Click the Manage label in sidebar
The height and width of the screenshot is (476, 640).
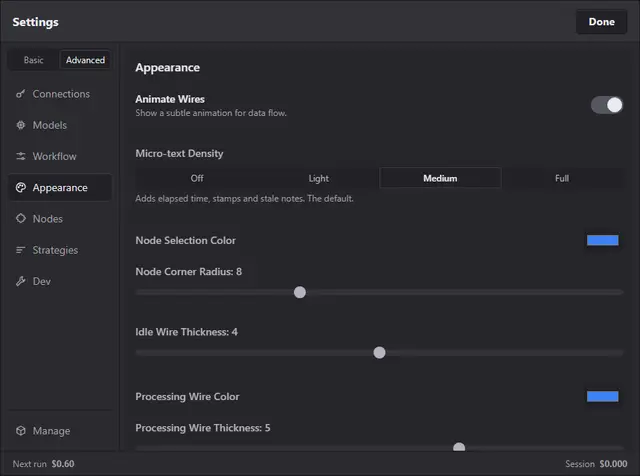click(51, 431)
